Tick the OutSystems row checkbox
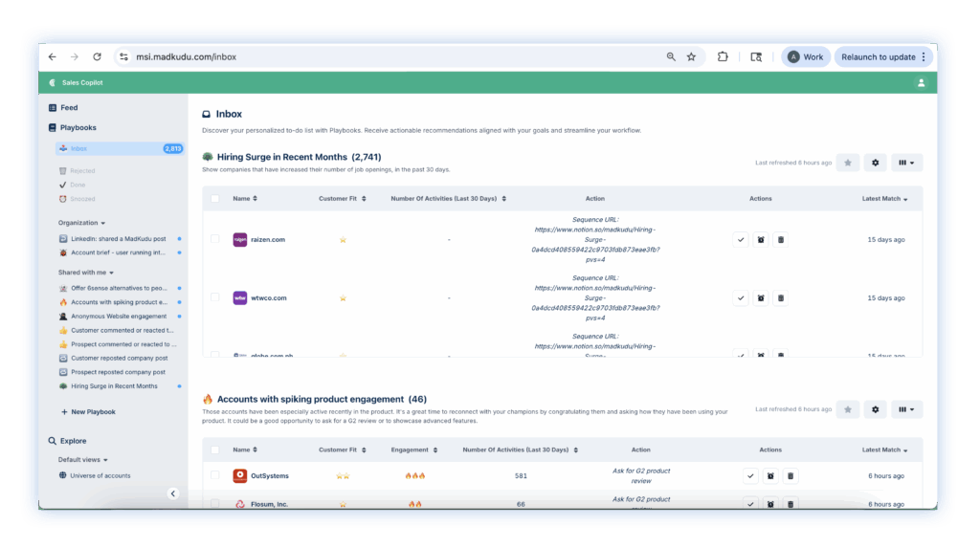The width and height of the screenshot is (980, 548). (215, 475)
